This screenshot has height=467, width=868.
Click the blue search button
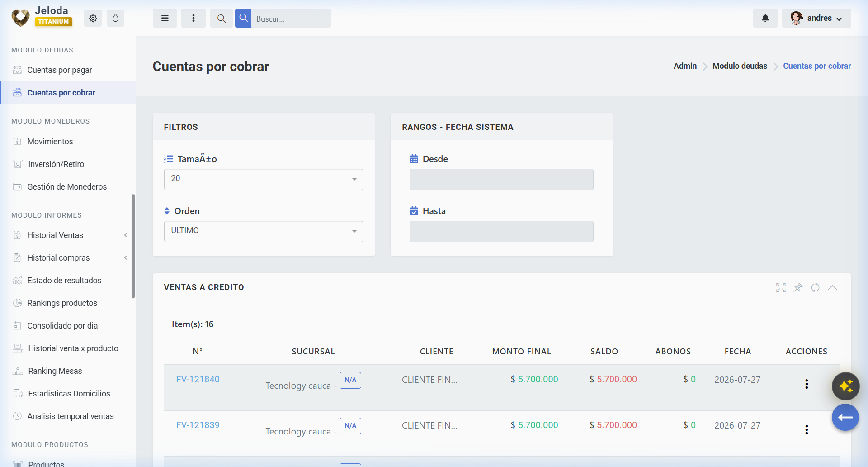click(x=243, y=18)
